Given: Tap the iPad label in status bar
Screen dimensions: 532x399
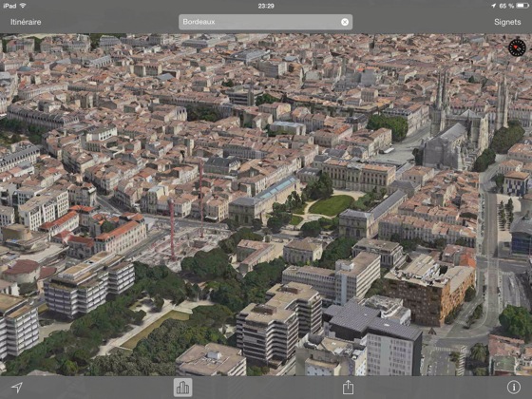Looking at the screenshot, I should click(9, 6).
